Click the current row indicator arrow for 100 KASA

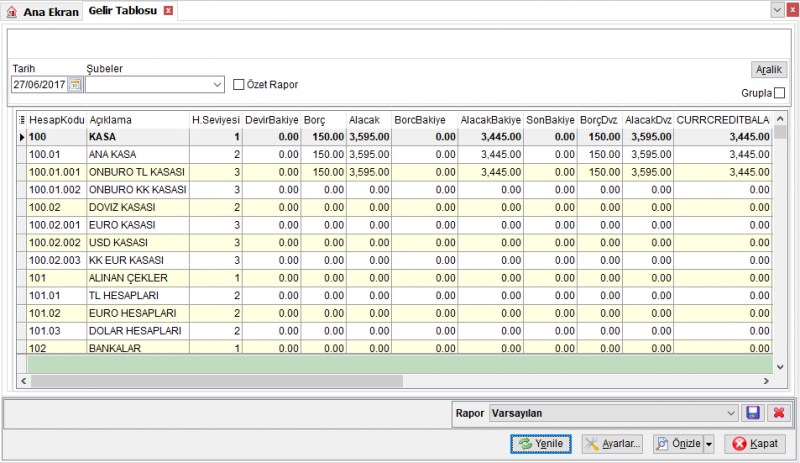(22, 137)
